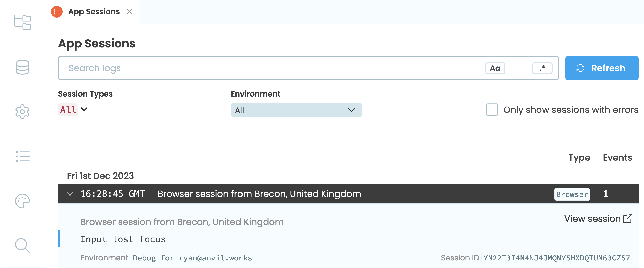This screenshot has height=268, width=644.
Task: Click the Refresh button to reload sessions
Action: pos(600,68)
